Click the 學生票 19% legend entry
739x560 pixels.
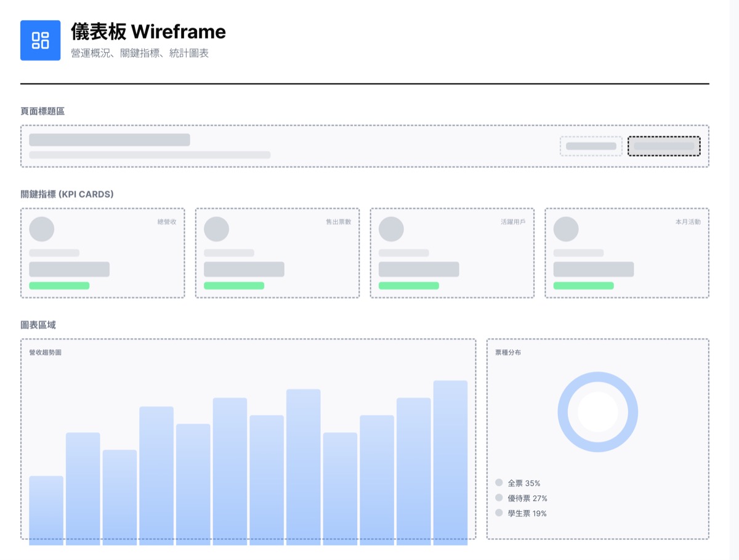tap(521, 513)
